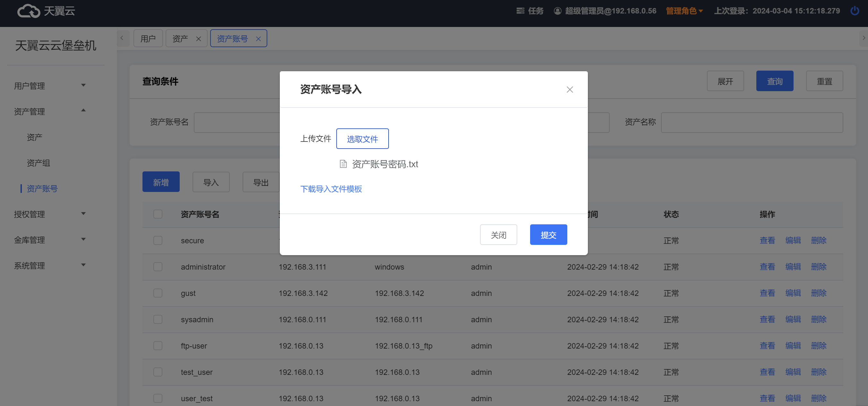The height and width of the screenshot is (406, 868).
Task: Click the file icon beside 资产账号密码.txt
Action: (x=343, y=164)
